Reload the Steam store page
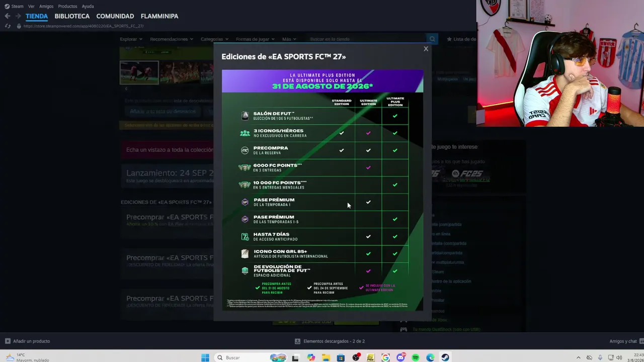 coord(7,26)
